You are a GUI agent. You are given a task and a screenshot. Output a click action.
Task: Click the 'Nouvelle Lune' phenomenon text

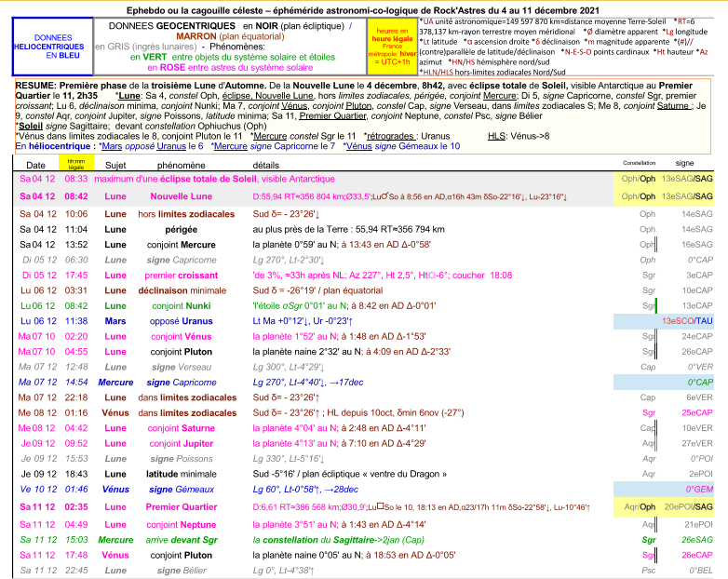[x=182, y=196]
